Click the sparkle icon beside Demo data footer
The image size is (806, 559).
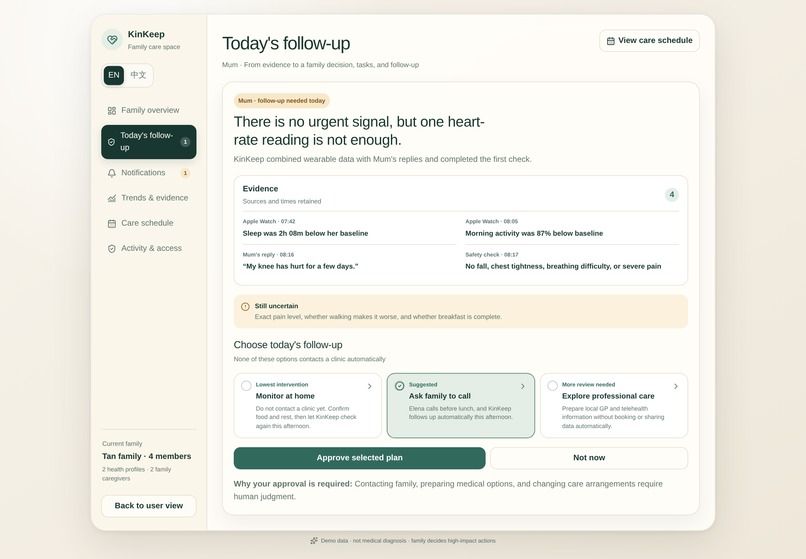click(314, 540)
